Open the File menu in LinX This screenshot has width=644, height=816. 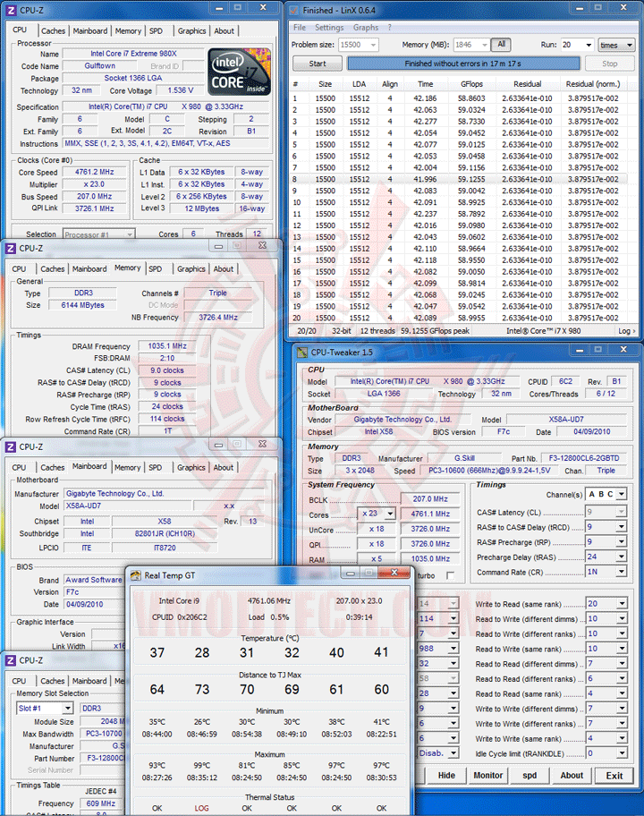[300, 28]
